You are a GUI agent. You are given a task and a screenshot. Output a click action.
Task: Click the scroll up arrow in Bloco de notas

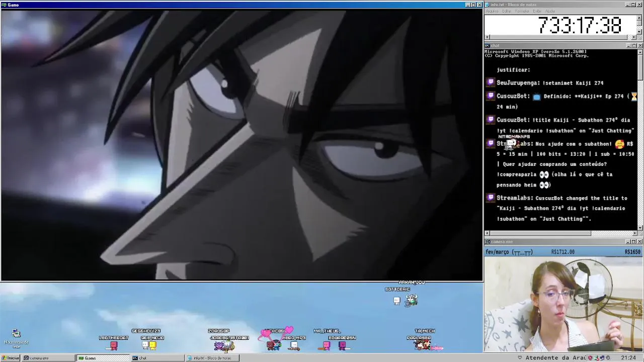(x=639, y=18)
